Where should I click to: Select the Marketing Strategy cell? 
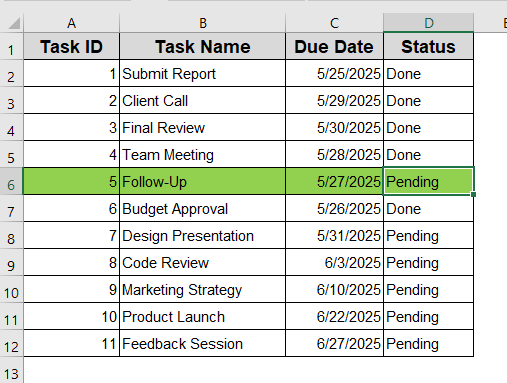[x=202, y=290]
